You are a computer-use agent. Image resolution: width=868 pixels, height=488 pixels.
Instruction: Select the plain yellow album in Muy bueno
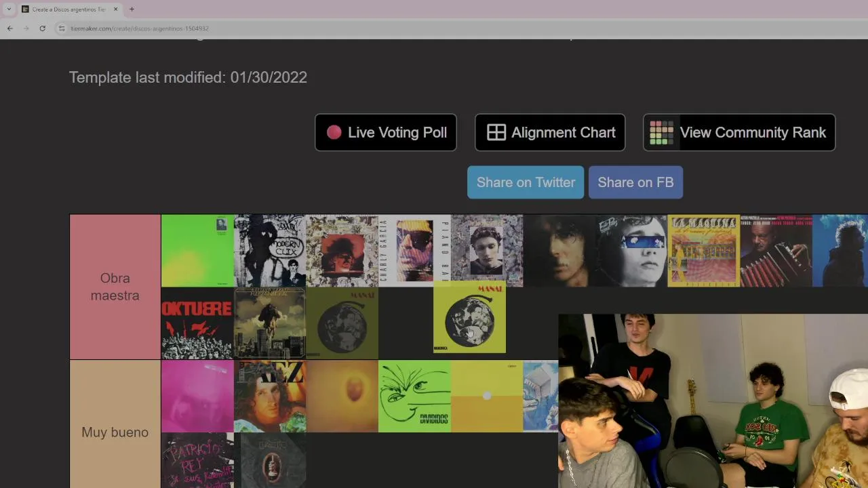click(487, 396)
